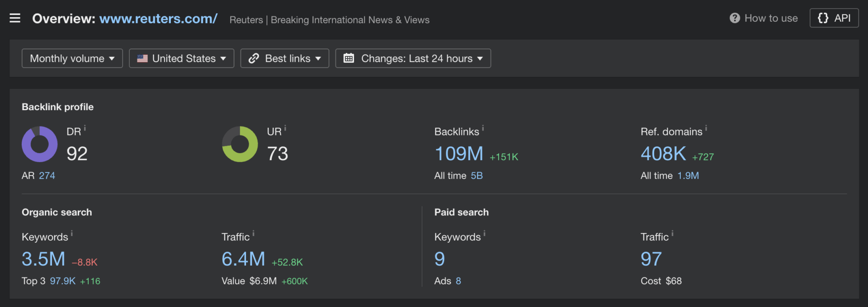Open the 3.5M organic keywords value

[x=43, y=259]
